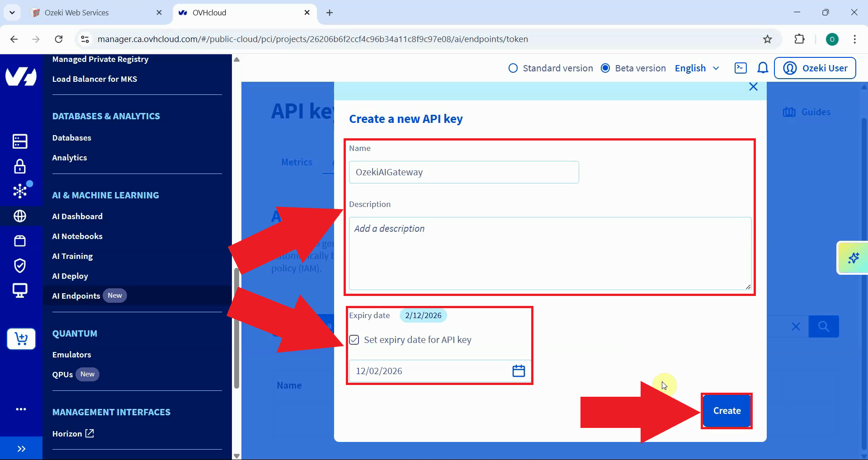The height and width of the screenshot is (460, 868).
Task: Select the Beta version radio button
Action: pyautogui.click(x=605, y=68)
